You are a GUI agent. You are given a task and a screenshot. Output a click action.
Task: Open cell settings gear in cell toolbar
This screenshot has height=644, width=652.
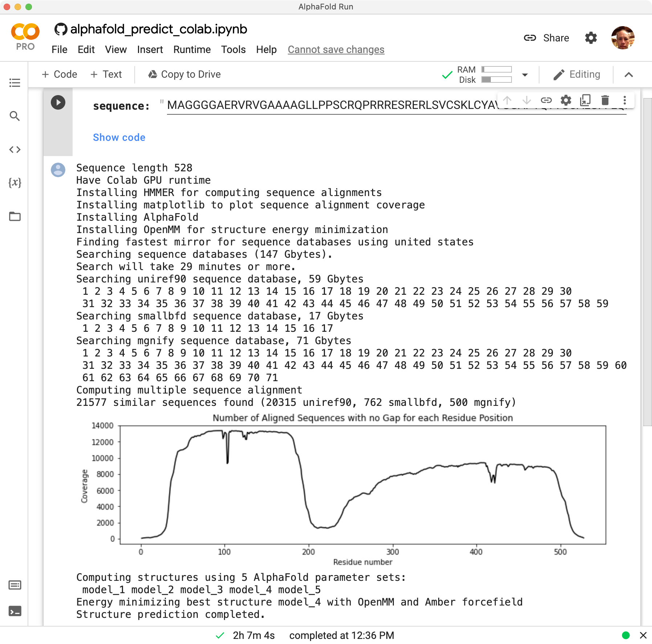click(x=566, y=100)
